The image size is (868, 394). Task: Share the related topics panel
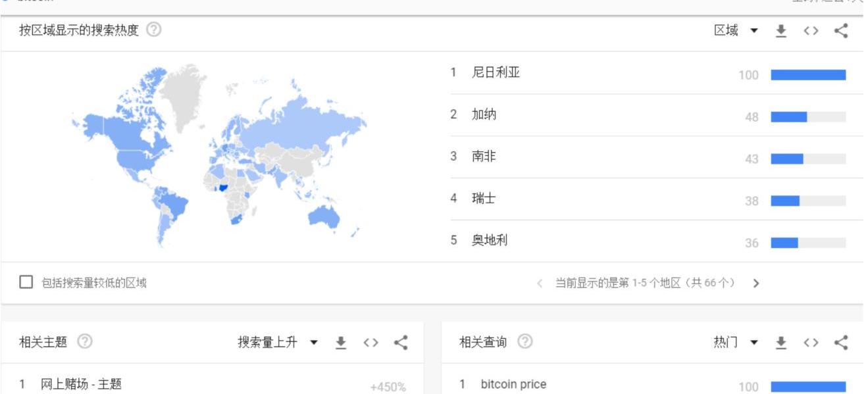[x=401, y=342]
